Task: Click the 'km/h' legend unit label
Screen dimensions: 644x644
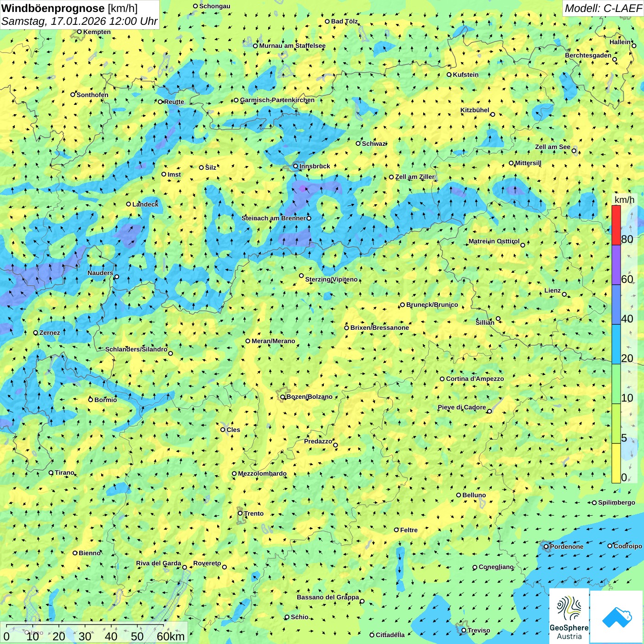Action: [624, 200]
